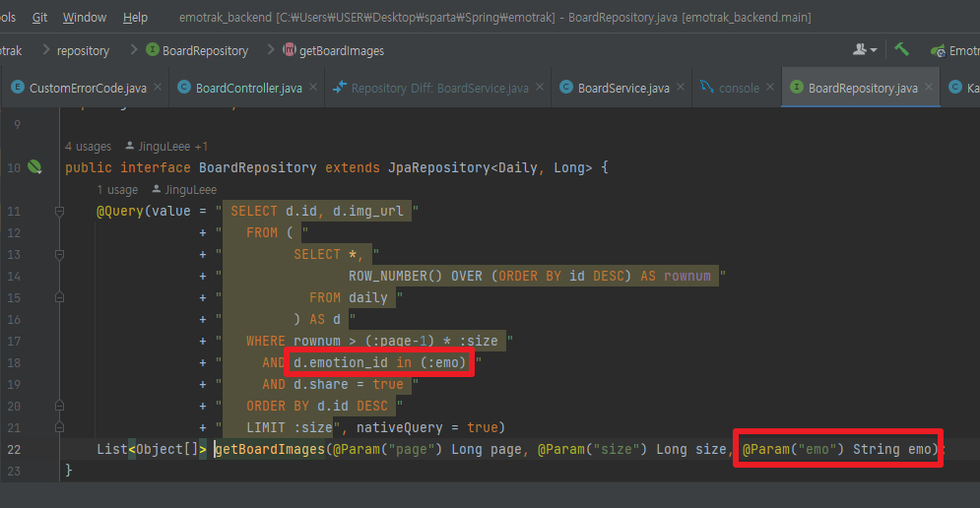Click the BoardRepository interface name in code
The image size is (980, 508).
tap(257, 167)
